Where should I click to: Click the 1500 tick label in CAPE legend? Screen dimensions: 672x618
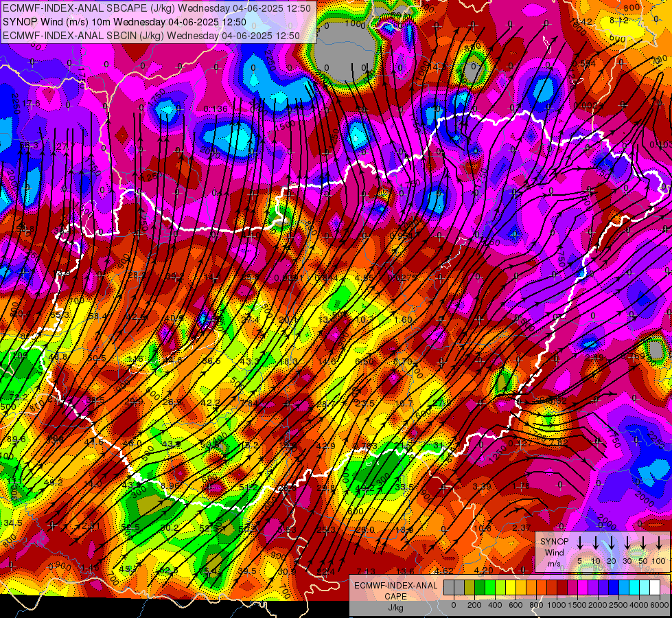point(577,605)
